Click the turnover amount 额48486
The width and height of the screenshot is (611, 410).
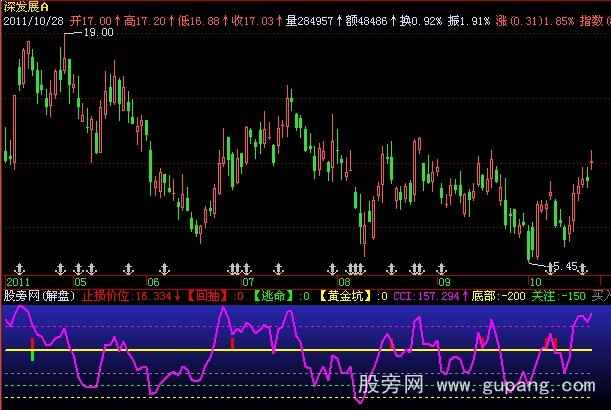(366, 21)
